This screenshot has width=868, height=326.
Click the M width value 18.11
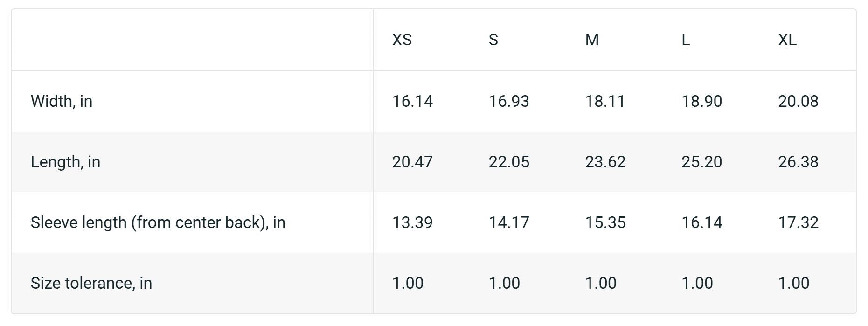605,101
